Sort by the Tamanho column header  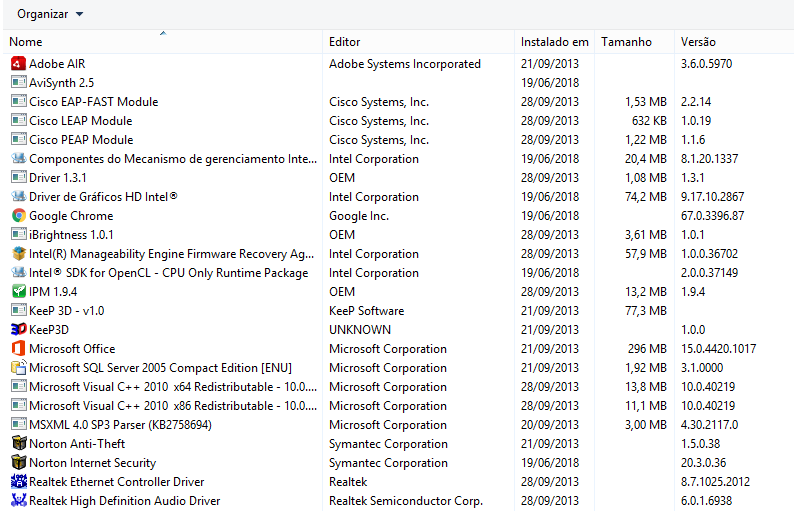pyautogui.click(x=634, y=42)
